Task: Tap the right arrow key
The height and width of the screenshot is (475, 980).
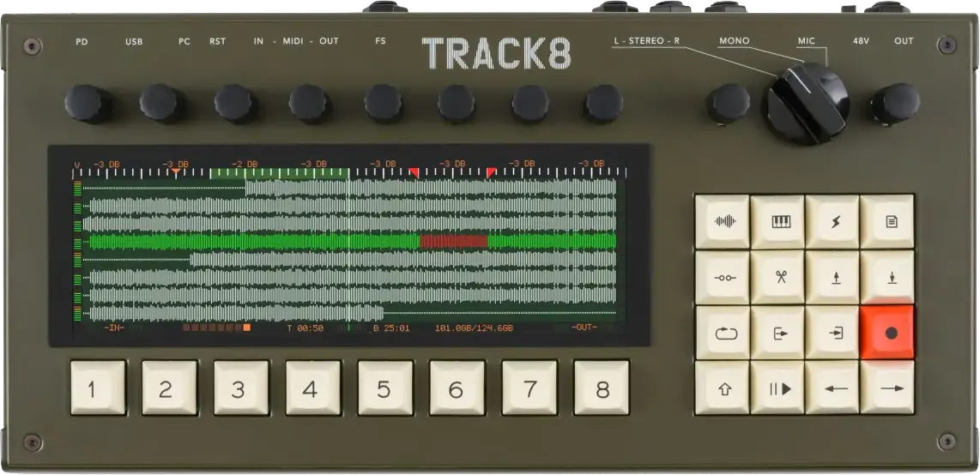Action: coord(887,388)
